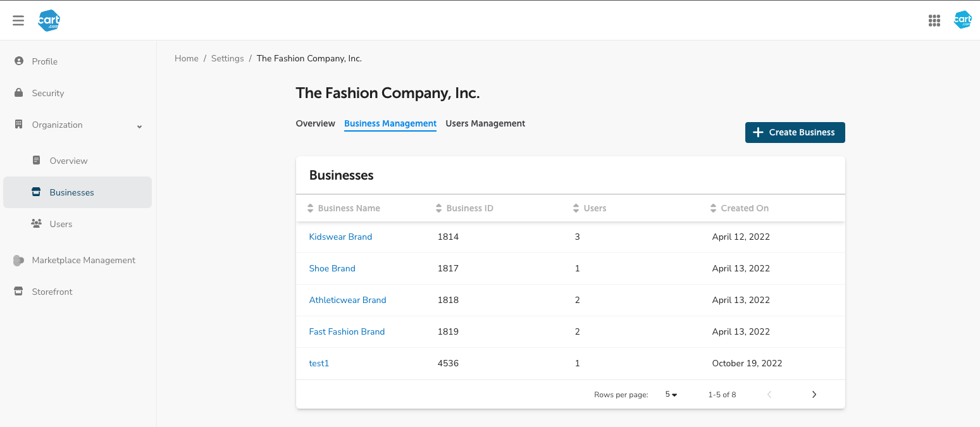Open the hamburger menu icon
The height and width of the screenshot is (427, 980).
[x=18, y=21]
